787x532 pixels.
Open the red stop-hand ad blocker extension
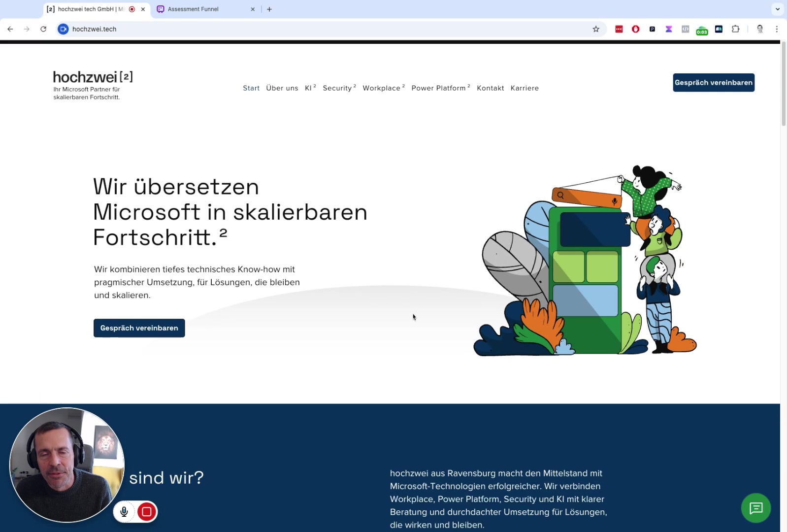pyautogui.click(x=636, y=29)
